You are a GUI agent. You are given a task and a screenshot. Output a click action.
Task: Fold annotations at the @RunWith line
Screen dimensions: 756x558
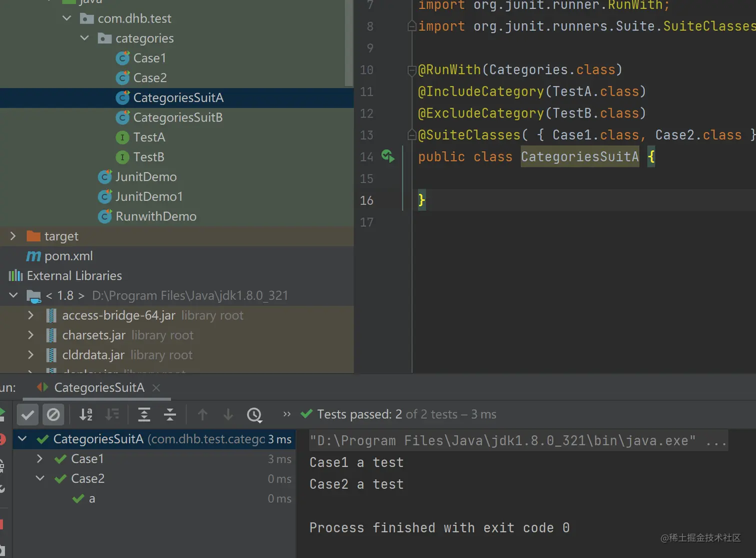tap(412, 70)
